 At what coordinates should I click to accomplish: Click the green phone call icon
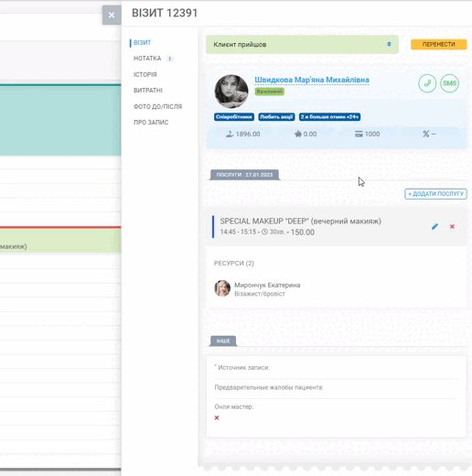427,83
